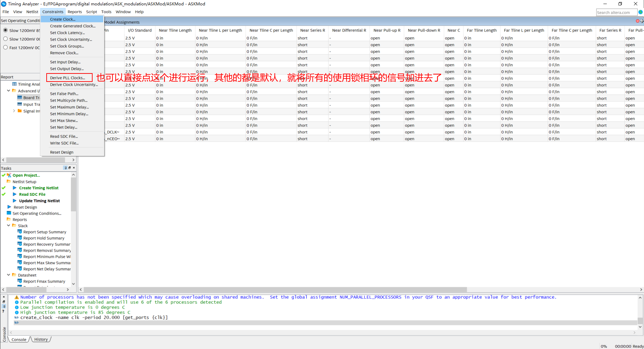Click the altera.com search box
The height and width of the screenshot is (349, 644).
click(x=616, y=12)
